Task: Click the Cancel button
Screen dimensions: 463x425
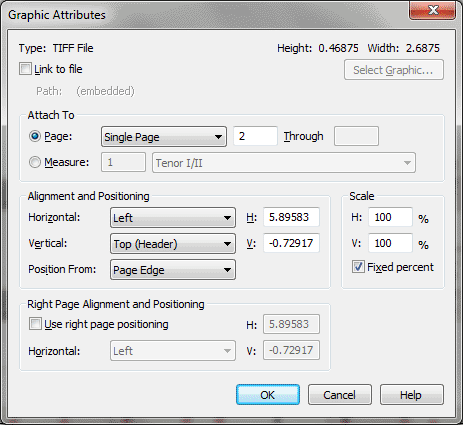Action: pos(340,395)
